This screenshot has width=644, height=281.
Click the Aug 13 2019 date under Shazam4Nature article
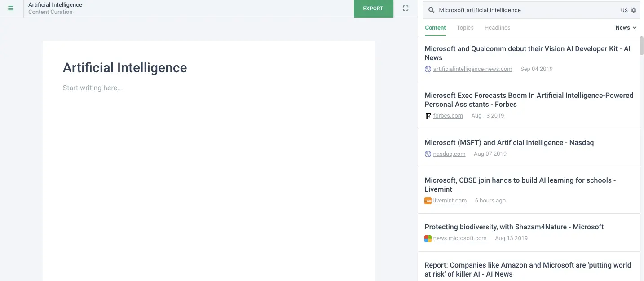click(x=511, y=238)
